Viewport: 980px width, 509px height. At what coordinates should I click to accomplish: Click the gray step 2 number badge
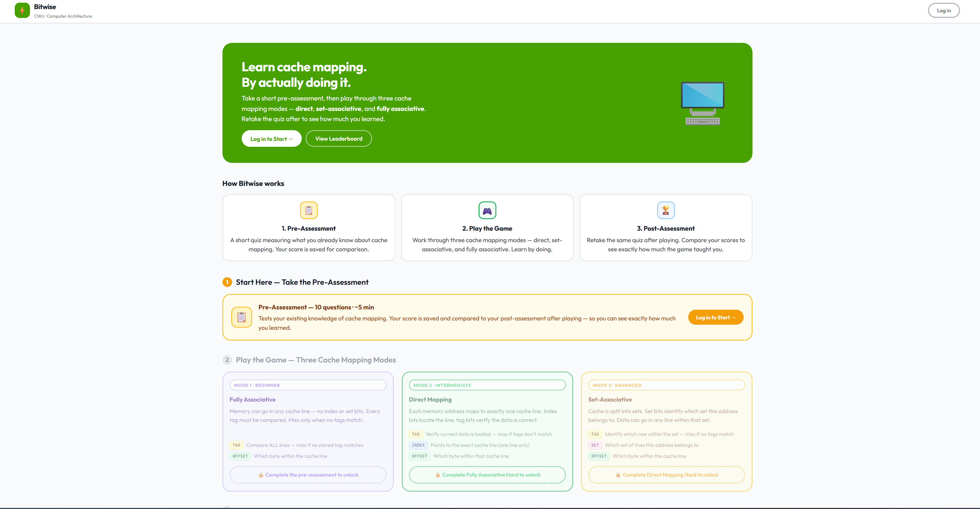click(x=227, y=360)
